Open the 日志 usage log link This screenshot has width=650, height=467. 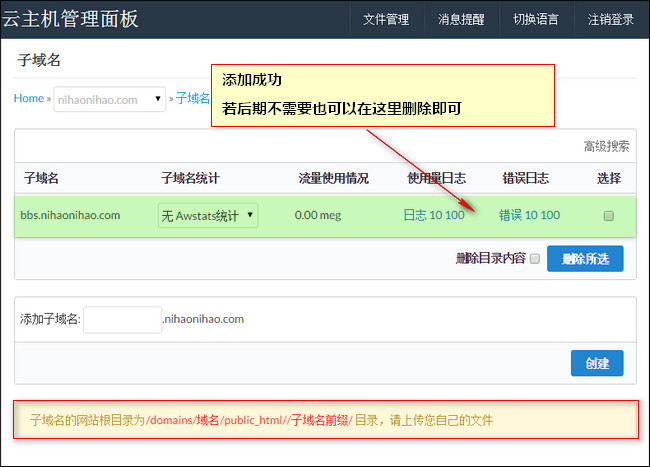pos(415,215)
